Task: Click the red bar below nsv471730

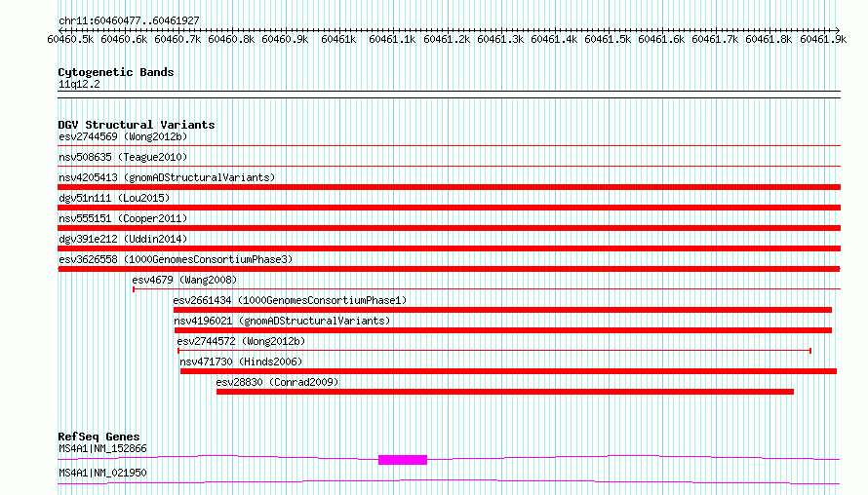Action: click(508, 371)
